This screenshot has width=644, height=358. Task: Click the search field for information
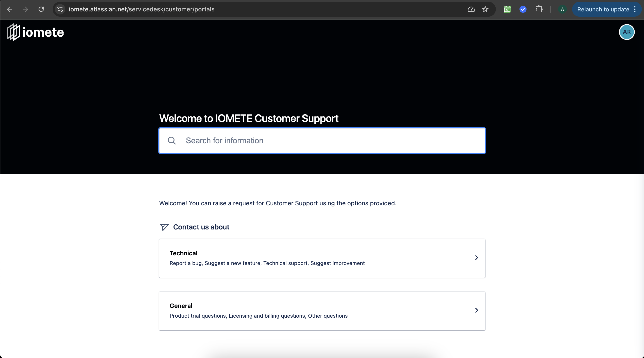point(322,141)
